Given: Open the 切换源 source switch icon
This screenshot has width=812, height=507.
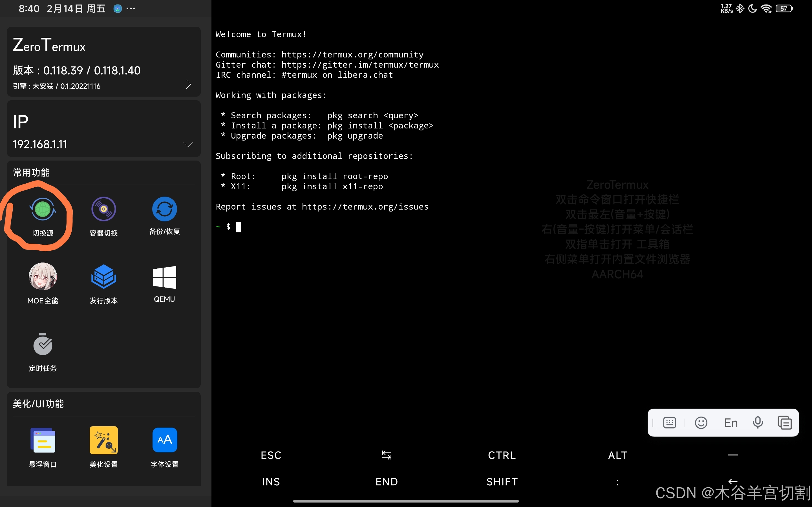Looking at the screenshot, I should click(x=43, y=210).
